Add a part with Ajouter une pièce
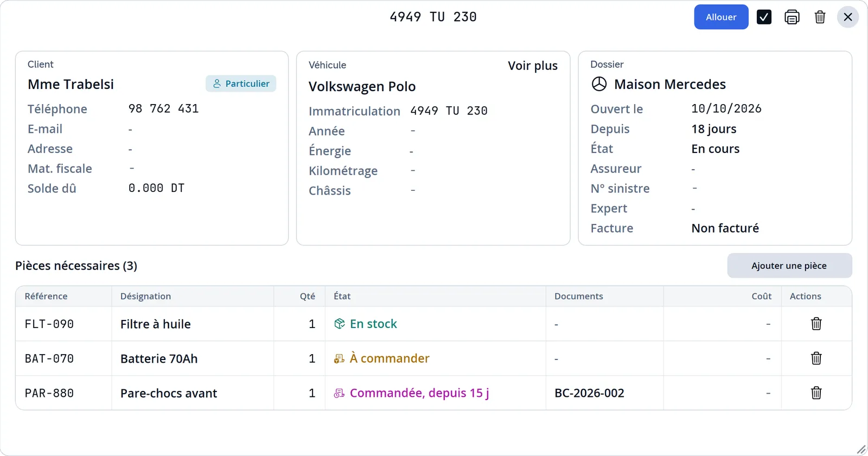Viewport: 868px width, 456px height. click(x=789, y=266)
